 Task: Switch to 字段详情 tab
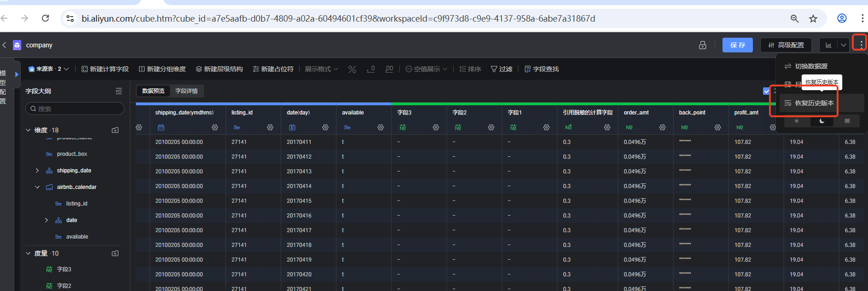point(186,91)
